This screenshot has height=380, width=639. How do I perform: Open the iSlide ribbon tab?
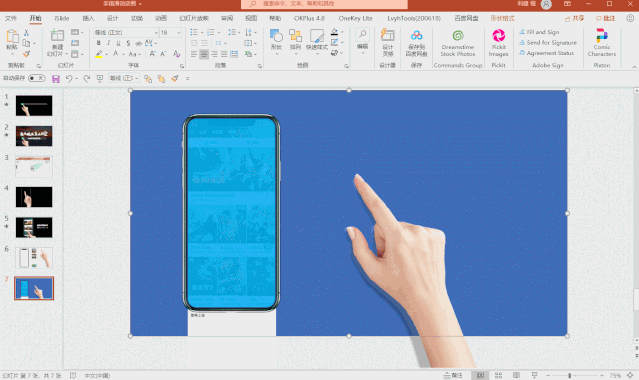point(62,18)
